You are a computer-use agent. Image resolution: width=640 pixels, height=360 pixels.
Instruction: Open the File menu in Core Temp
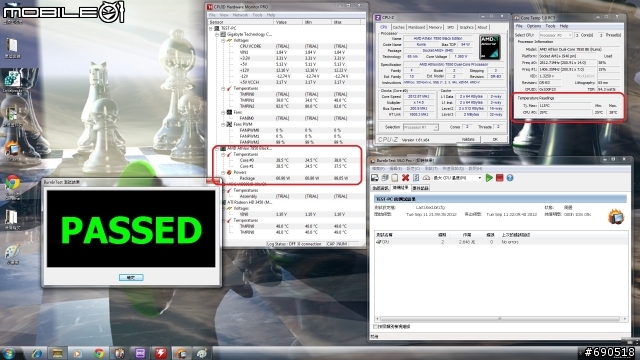point(519,26)
